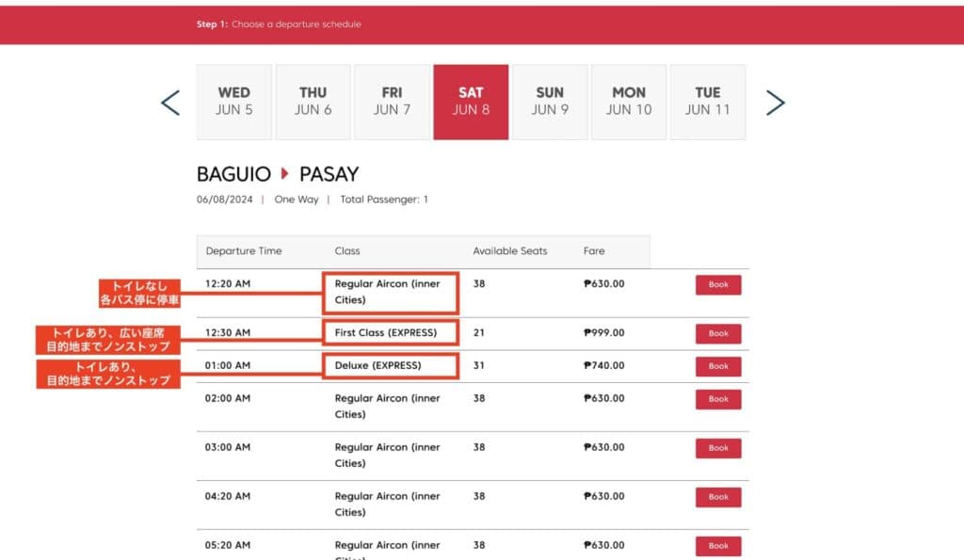
Task: Book the 12:30 AM First Class trip
Action: [x=718, y=333]
